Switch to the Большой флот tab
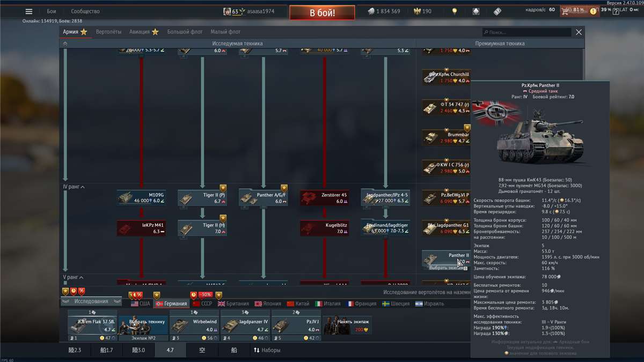The image size is (644, 362). [185, 32]
